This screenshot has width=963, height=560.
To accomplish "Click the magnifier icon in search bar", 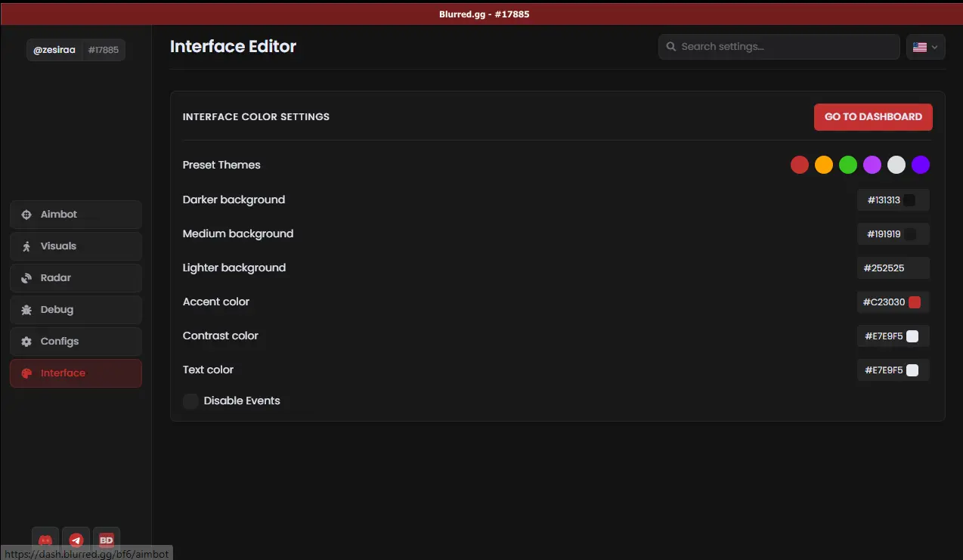I will pos(670,47).
